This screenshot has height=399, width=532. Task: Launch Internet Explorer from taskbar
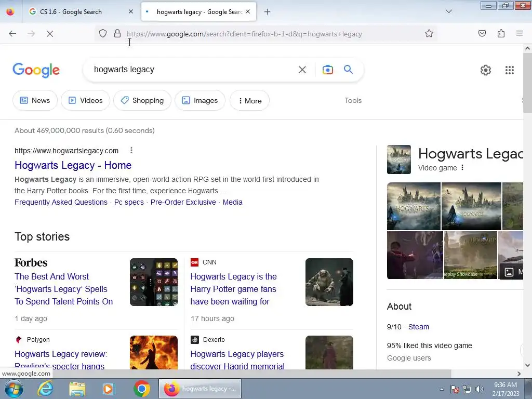point(45,389)
